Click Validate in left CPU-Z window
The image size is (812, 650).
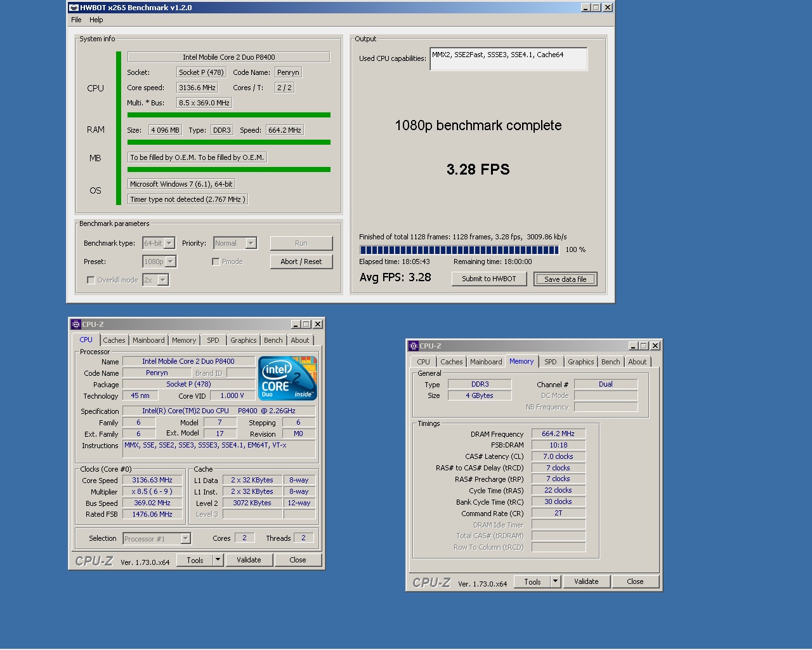coord(249,560)
